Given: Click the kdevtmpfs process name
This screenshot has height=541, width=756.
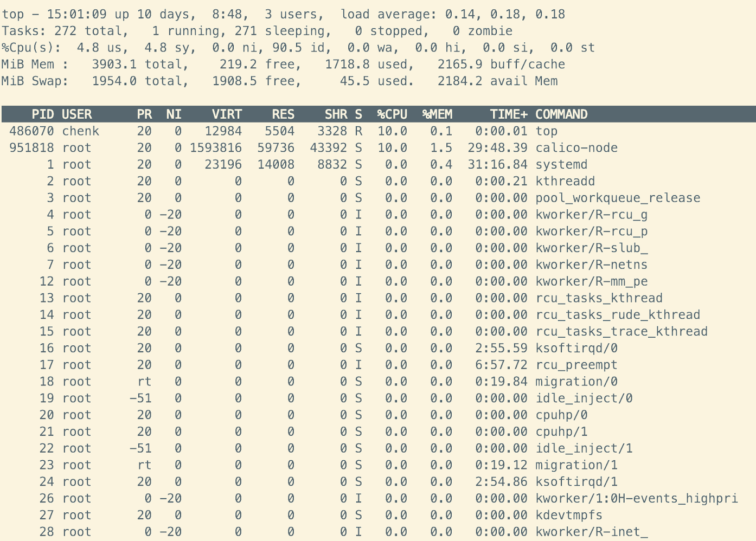Looking at the screenshot, I should tap(569, 516).
